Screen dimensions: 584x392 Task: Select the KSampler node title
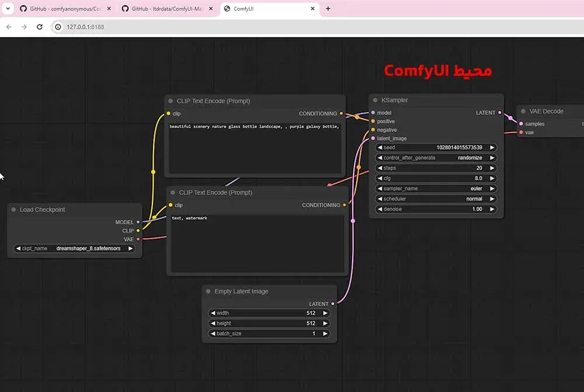click(x=394, y=100)
